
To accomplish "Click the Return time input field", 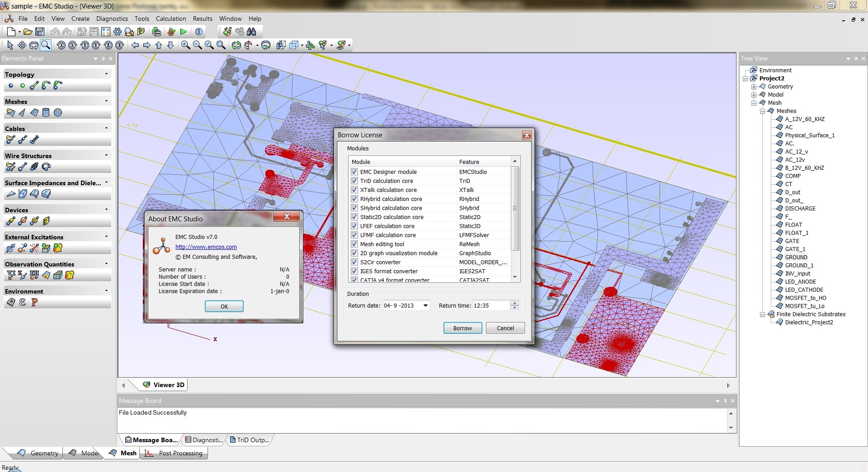I will click(x=491, y=306).
